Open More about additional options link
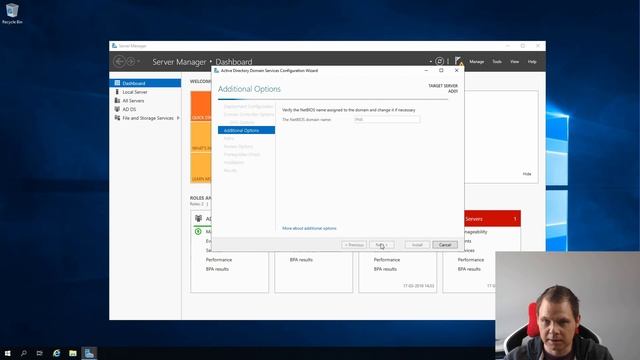 (x=309, y=228)
